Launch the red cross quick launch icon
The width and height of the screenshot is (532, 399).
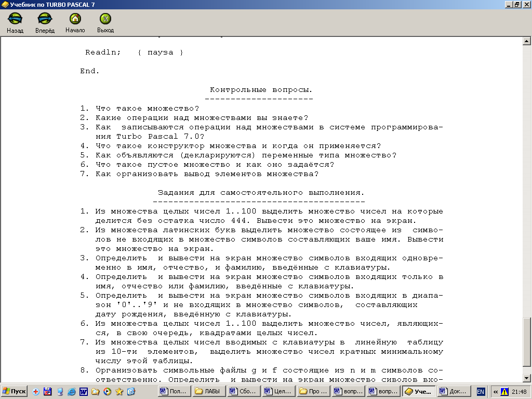pyautogui.click(x=36, y=392)
